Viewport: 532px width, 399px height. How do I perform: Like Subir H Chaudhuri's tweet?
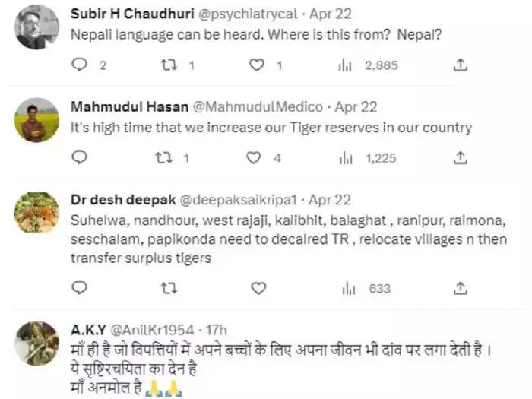click(258, 65)
